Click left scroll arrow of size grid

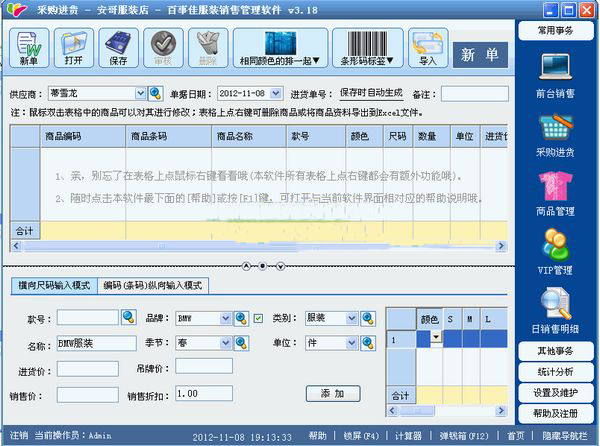391,411
